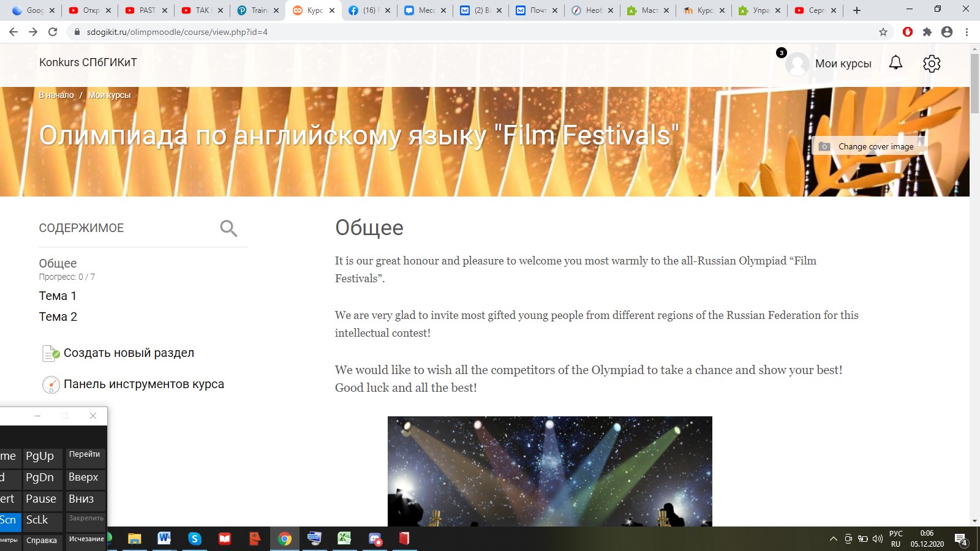
Task: Click Вверх on the on-screen keyboard
Action: 85,478
